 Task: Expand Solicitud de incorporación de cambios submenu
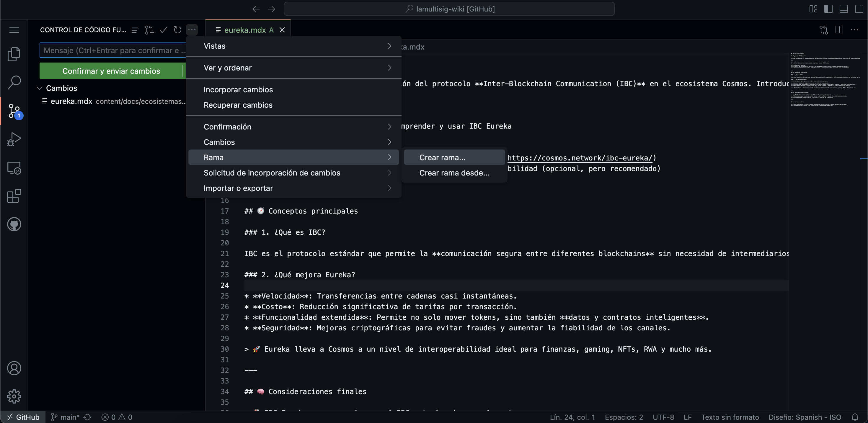point(293,173)
